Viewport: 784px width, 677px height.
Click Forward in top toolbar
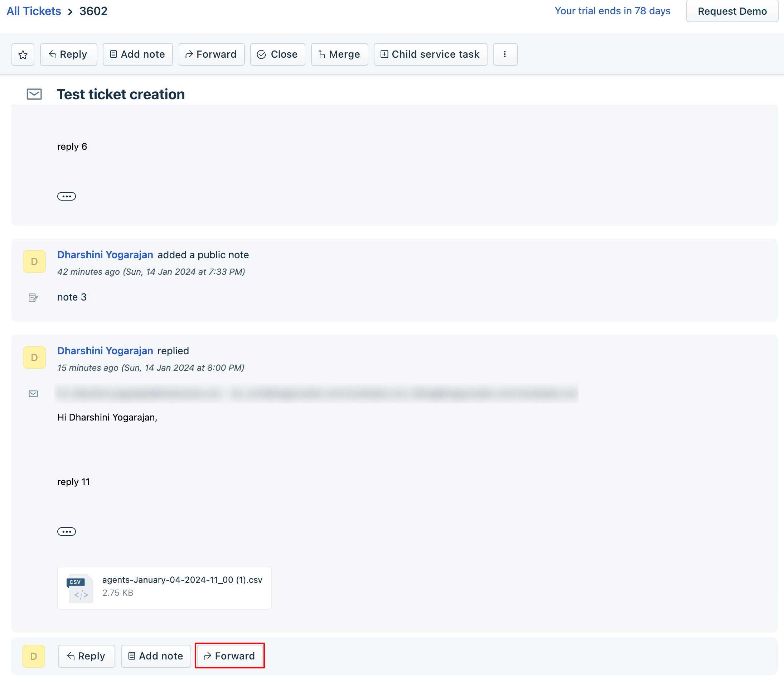211,54
